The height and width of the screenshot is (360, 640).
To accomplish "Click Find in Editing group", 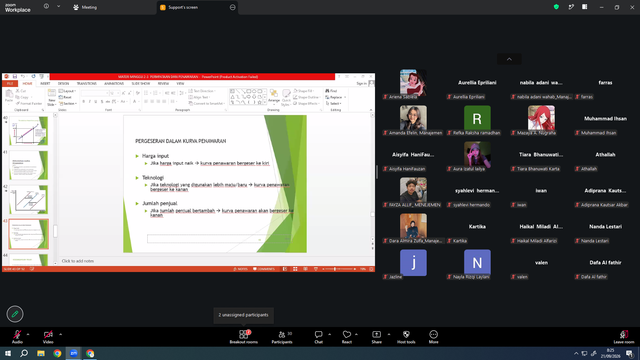I will pyautogui.click(x=331, y=91).
